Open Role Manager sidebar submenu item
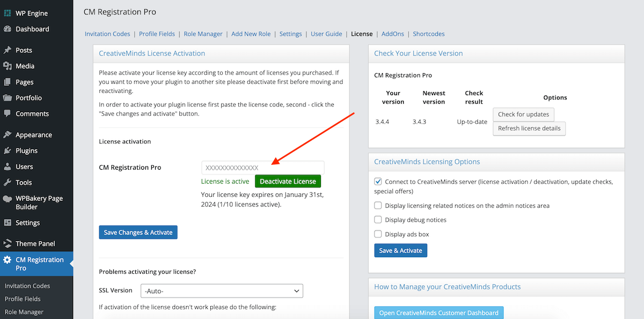Screen dimensions: 644x319 24,312
